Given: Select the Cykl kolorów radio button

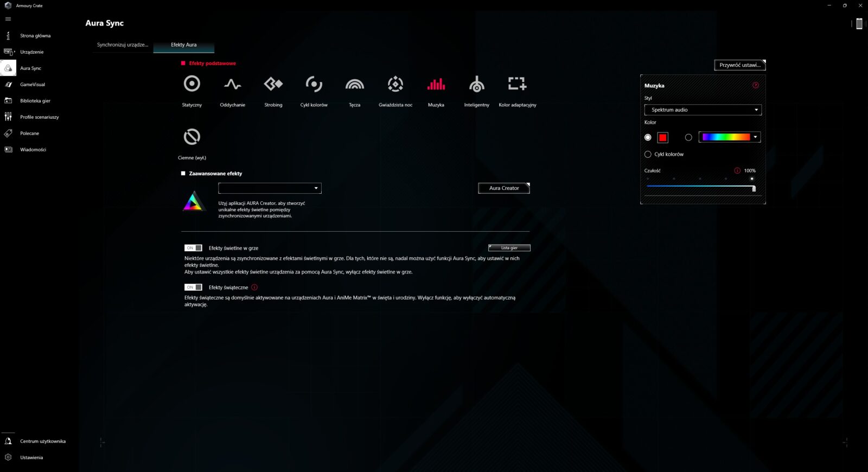Looking at the screenshot, I should (x=648, y=155).
